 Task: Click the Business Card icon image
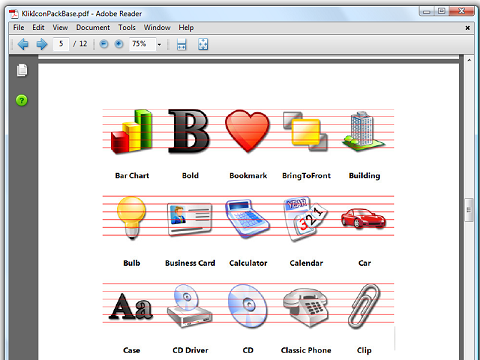[x=190, y=219]
